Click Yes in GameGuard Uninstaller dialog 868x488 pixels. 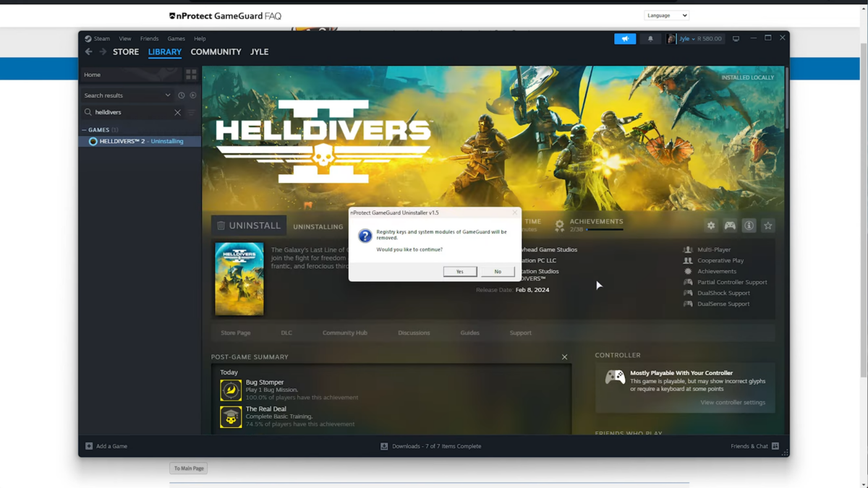coord(459,272)
